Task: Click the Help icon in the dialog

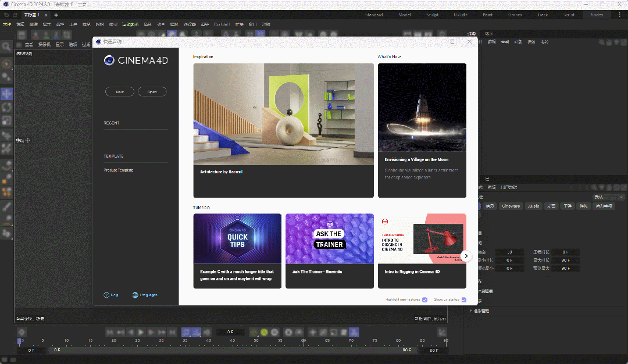Action: tap(106, 295)
